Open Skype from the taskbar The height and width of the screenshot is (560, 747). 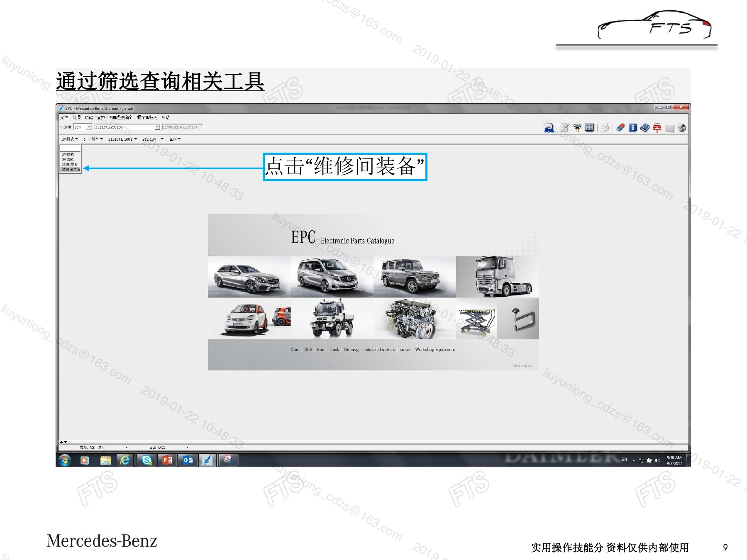(x=146, y=460)
